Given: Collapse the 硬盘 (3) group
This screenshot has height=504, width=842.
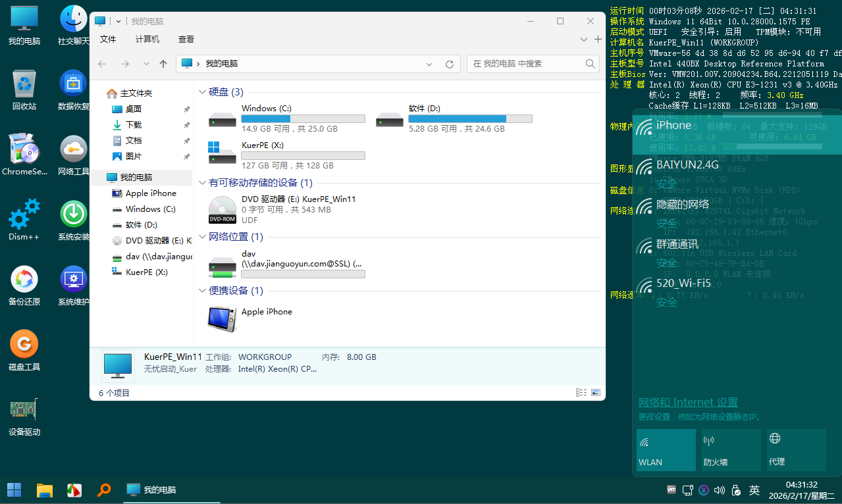Looking at the screenshot, I should pos(202,92).
